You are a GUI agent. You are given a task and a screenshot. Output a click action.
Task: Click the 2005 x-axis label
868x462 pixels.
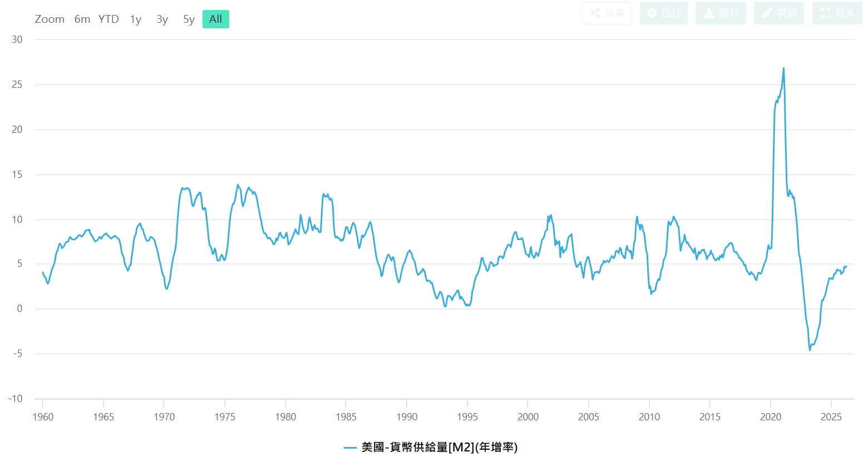coord(589,417)
